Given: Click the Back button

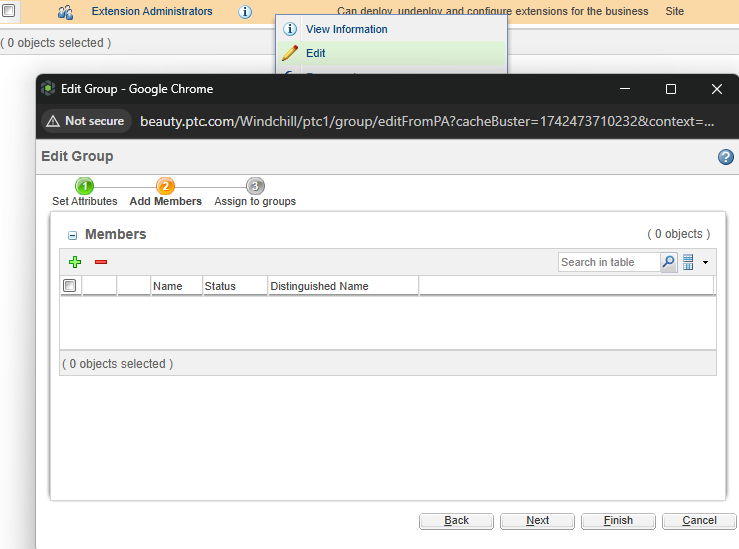Looking at the screenshot, I should click(x=456, y=521).
